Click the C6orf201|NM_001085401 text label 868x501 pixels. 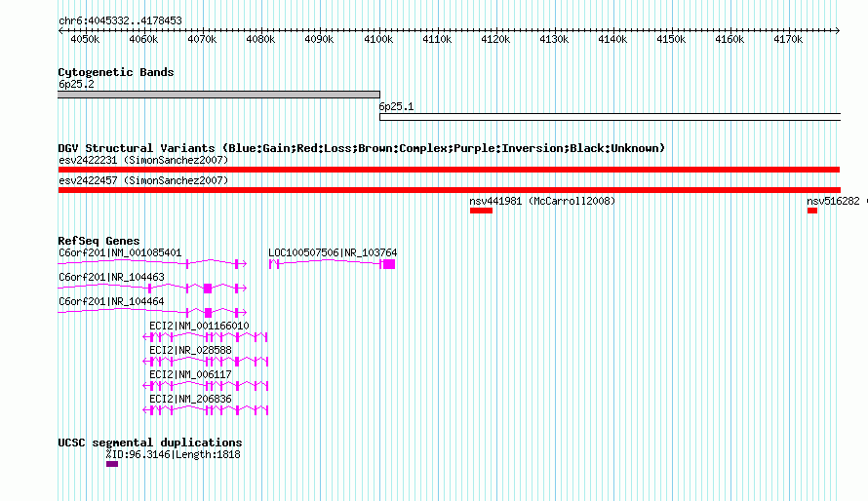click(120, 252)
